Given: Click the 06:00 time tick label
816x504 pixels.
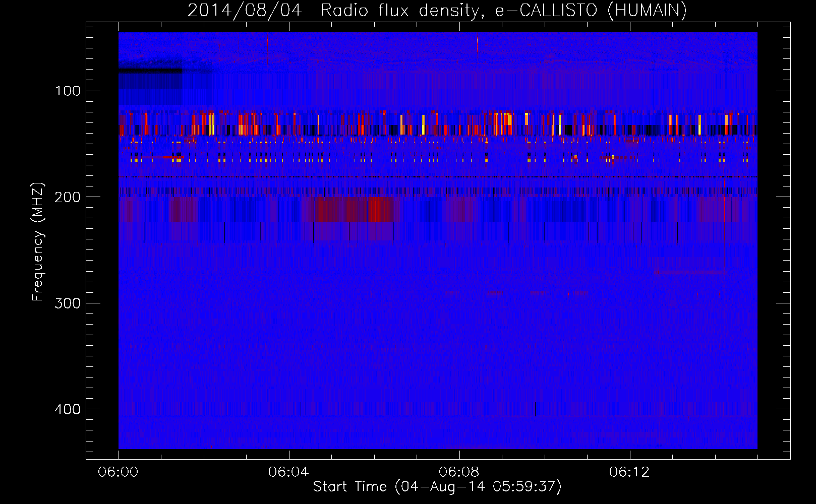Looking at the screenshot, I should [x=118, y=472].
